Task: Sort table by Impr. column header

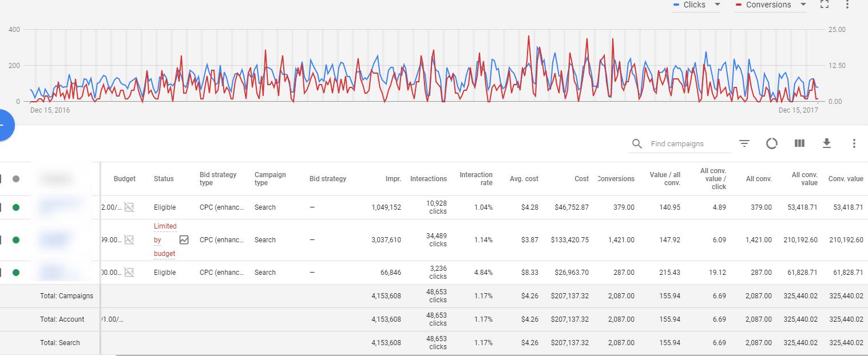Action: click(393, 179)
